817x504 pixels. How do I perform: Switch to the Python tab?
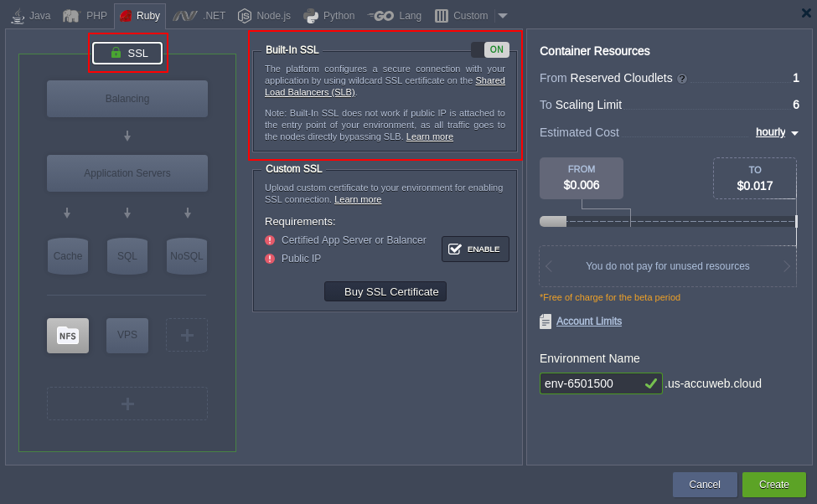pos(329,15)
